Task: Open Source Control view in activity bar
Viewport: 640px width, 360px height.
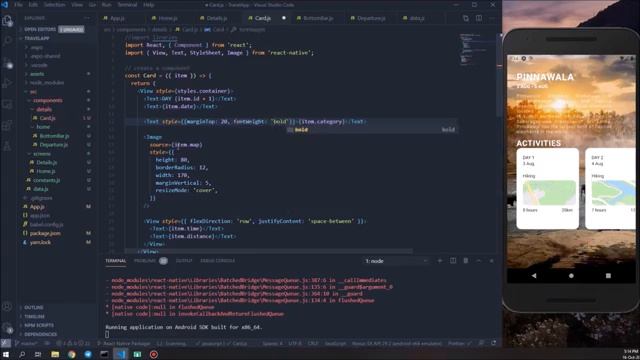Action: [x=7, y=63]
